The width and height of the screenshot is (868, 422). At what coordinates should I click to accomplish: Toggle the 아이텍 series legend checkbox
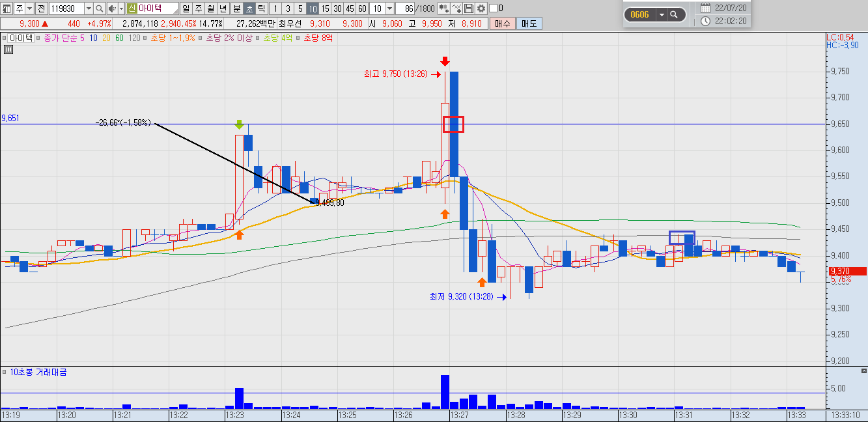point(4,38)
